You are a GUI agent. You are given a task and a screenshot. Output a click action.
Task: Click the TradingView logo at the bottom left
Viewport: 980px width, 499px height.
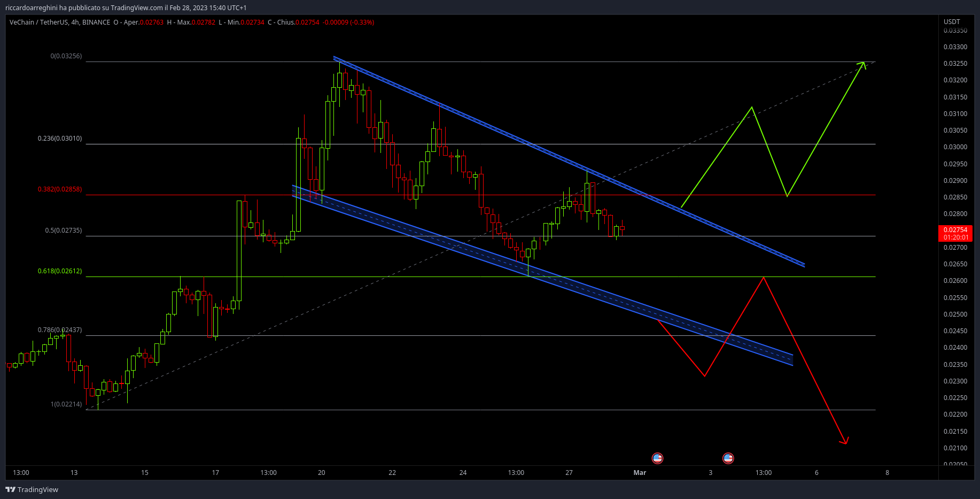pos(32,489)
